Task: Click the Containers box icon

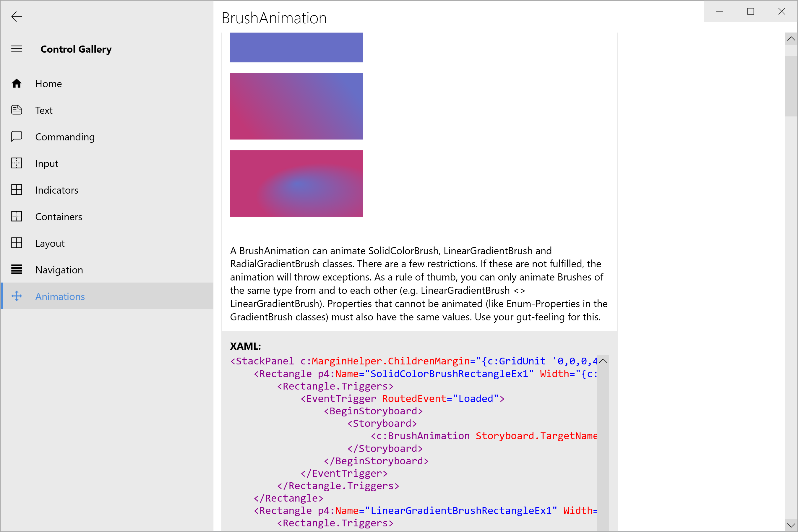Action: tap(16, 216)
